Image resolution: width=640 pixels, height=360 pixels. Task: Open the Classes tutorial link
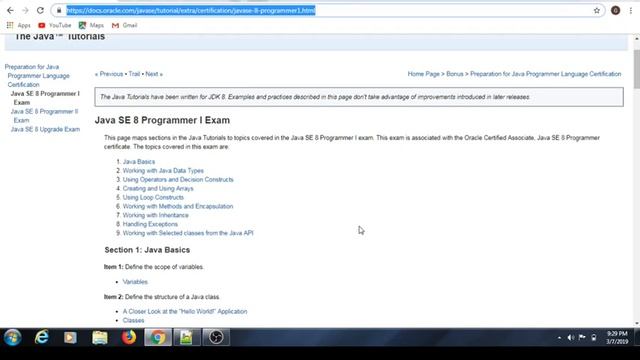133,321
